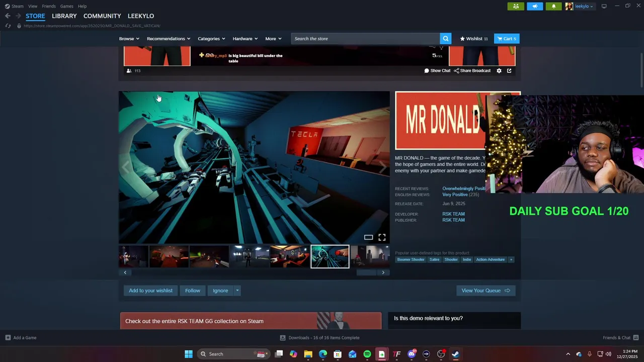
Task: Open the RSK TEAM developer link
Action: click(453, 214)
